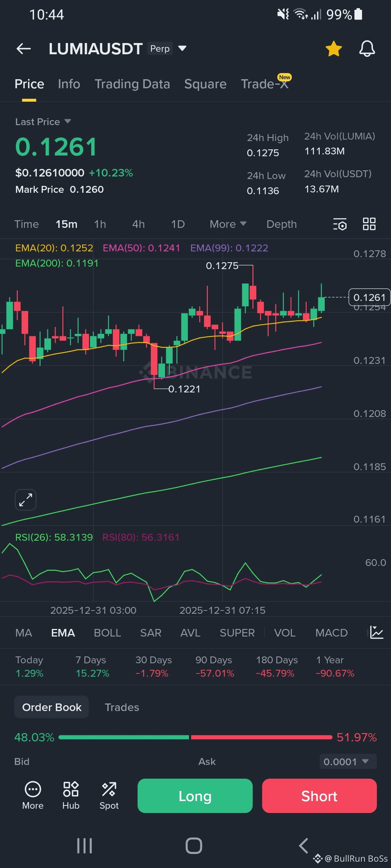
Task: Open More timeframes dropdown
Action: coord(228,224)
